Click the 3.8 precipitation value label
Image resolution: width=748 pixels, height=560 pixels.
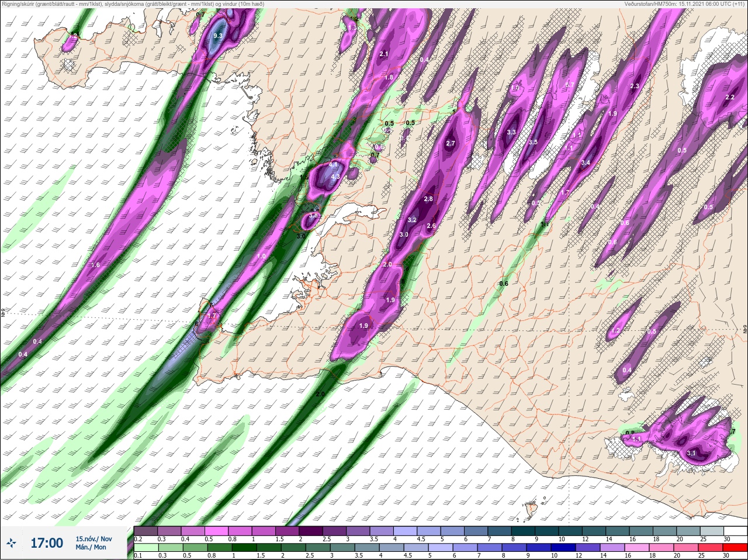point(314,215)
